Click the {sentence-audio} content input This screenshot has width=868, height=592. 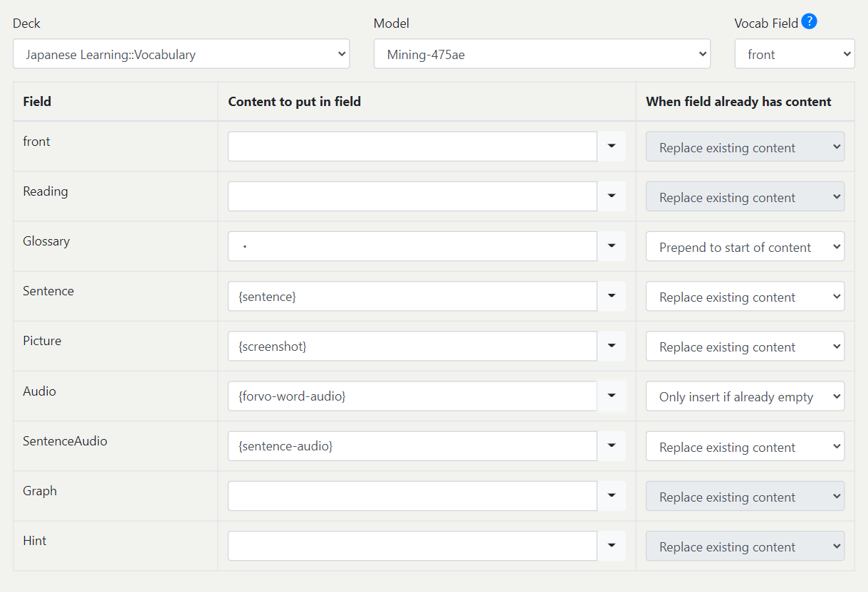tap(412, 446)
